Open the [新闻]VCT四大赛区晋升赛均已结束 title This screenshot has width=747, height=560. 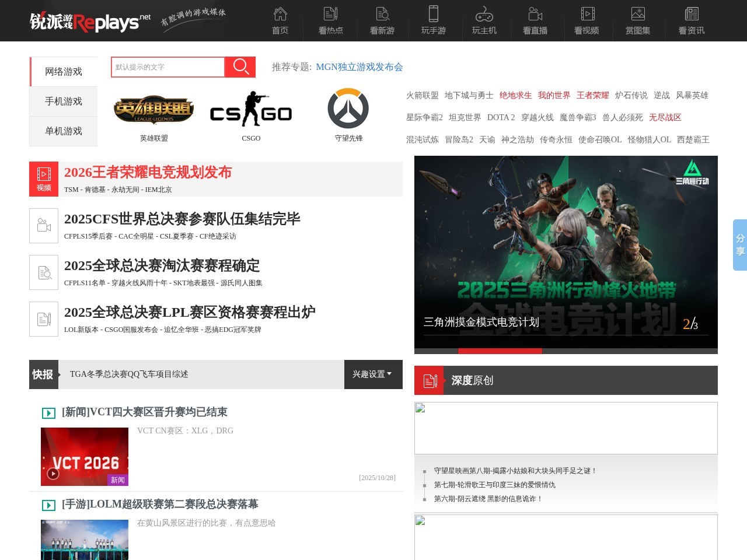[145, 412]
